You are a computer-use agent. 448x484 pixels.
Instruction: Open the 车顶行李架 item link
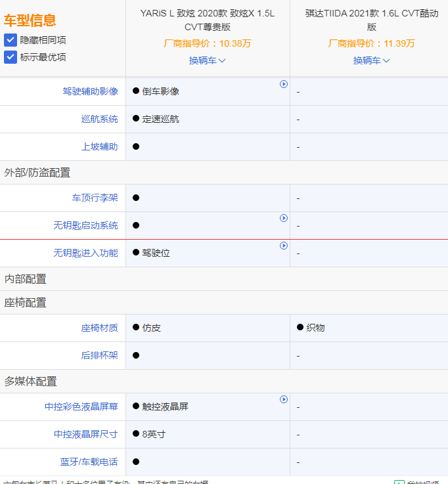click(95, 198)
